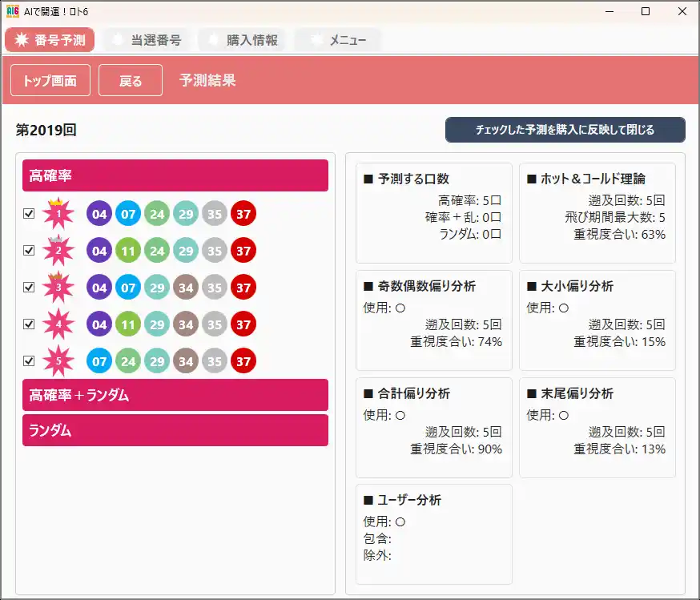This screenshot has height=600, width=700.
Task: Click the red ball 37 in row 1
Action: [243, 214]
